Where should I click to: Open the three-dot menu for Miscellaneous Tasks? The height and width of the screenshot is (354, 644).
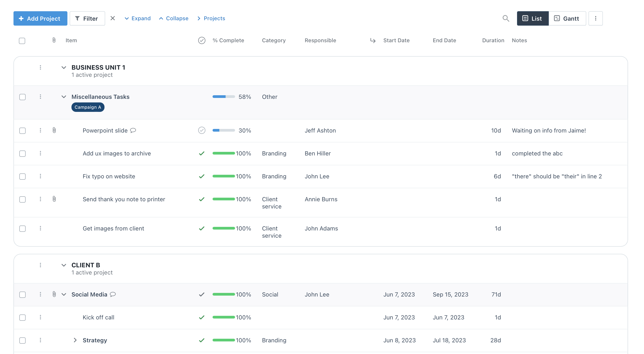[x=40, y=97]
